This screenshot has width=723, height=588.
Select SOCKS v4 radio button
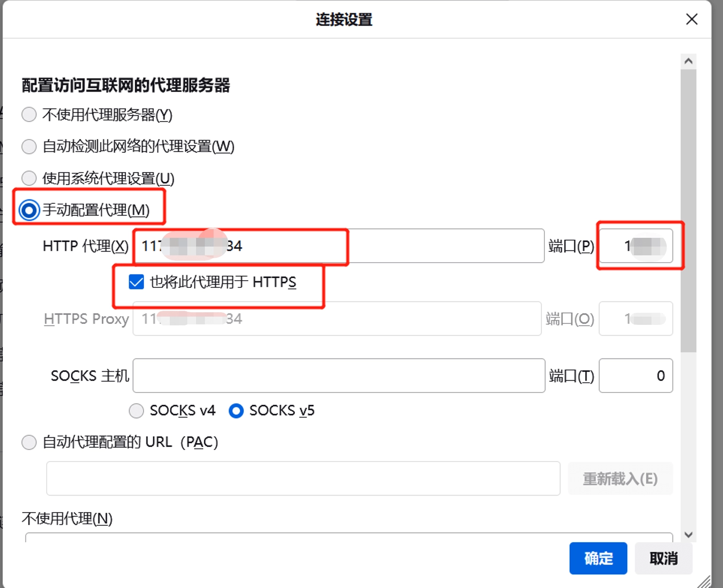(x=136, y=411)
